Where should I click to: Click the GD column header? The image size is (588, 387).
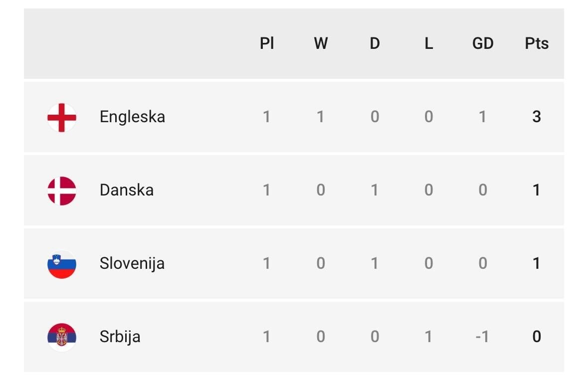click(x=483, y=43)
